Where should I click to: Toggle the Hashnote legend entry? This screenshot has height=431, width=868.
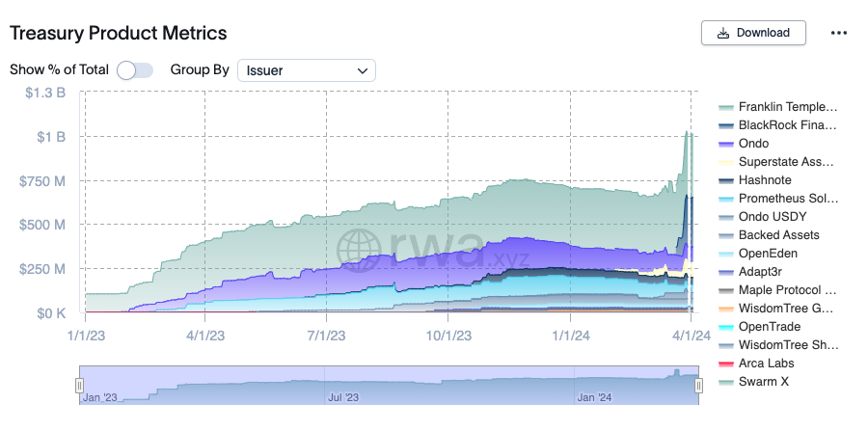click(x=755, y=179)
